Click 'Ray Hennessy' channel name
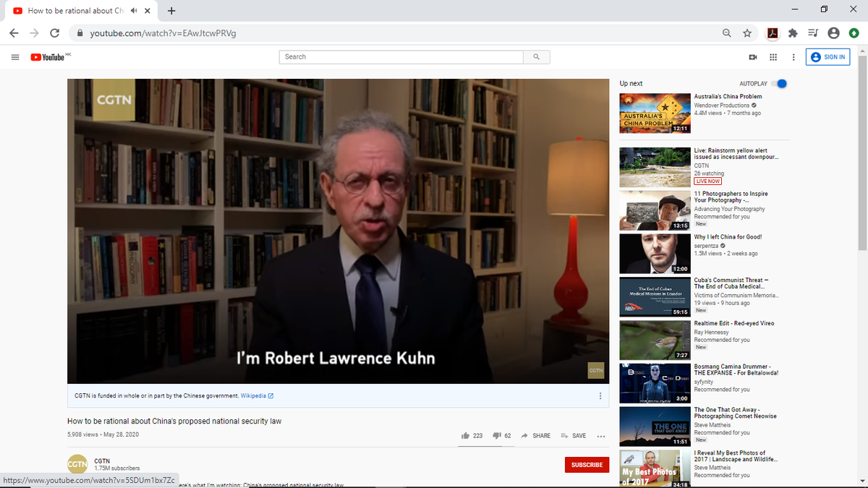The image size is (868, 488). point(710,332)
